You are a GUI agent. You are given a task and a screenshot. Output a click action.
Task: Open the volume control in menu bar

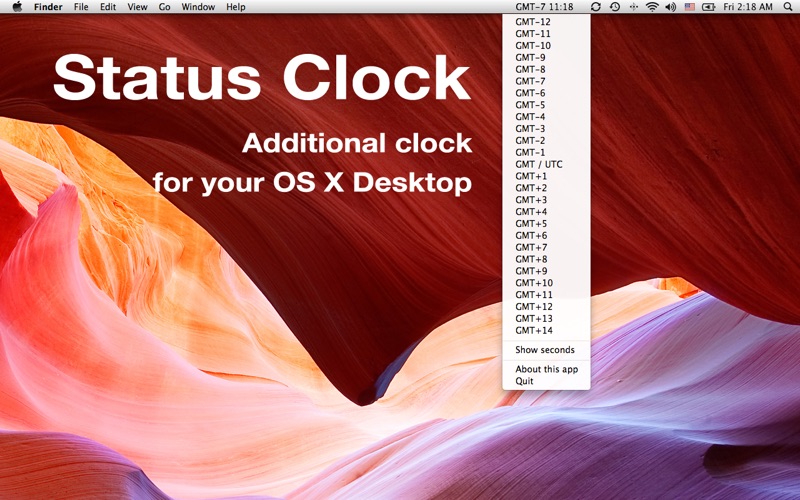[x=671, y=7]
